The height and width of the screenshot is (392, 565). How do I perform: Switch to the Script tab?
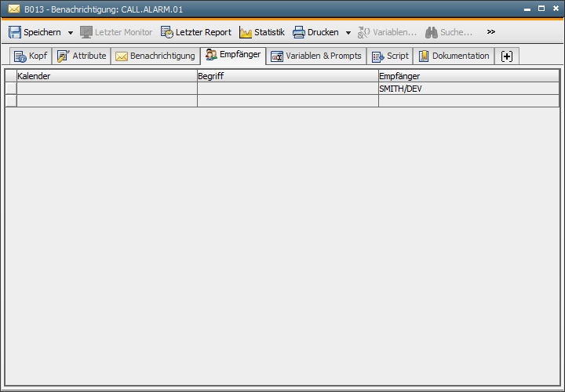point(390,56)
